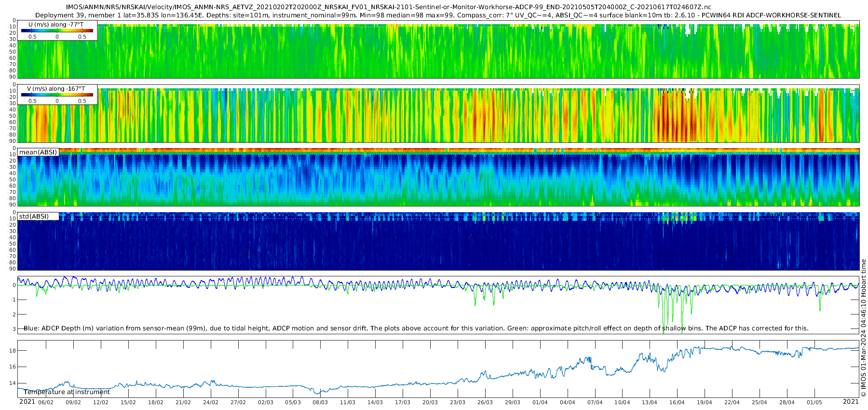Select the 23/03 date tick
Image resolution: width=868 pixels, height=410 pixels.
[458, 402]
